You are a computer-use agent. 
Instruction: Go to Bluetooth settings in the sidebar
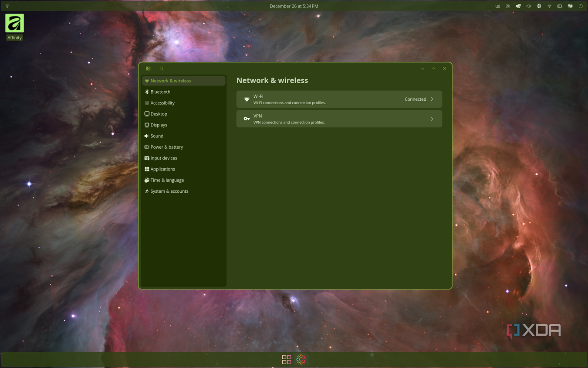tap(183, 92)
